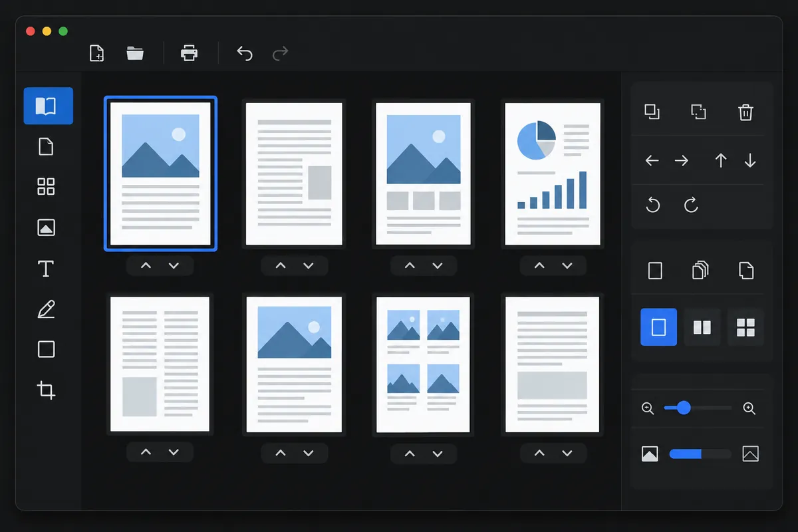Activate the crop tool
798x532 pixels.
tap(46, 390)
